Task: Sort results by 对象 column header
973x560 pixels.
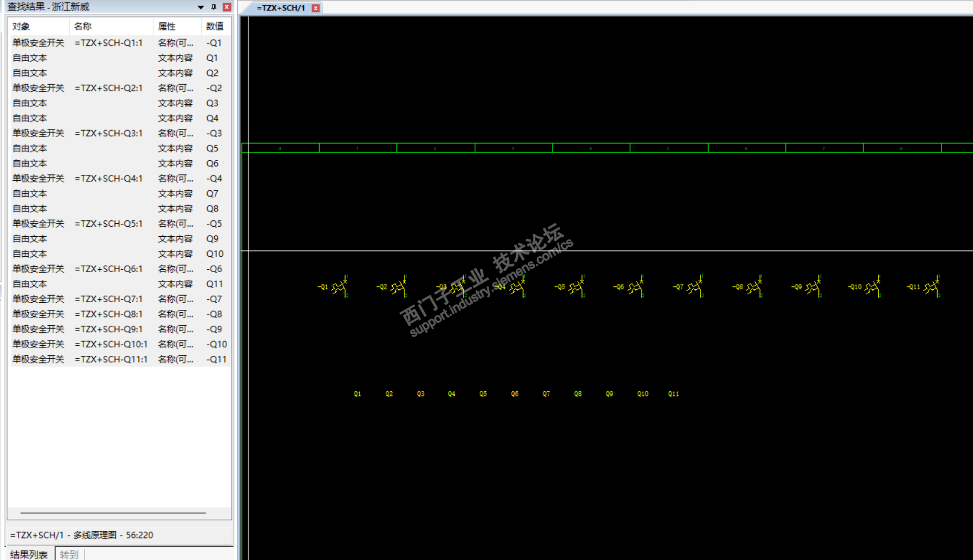Action: [22, 26]
